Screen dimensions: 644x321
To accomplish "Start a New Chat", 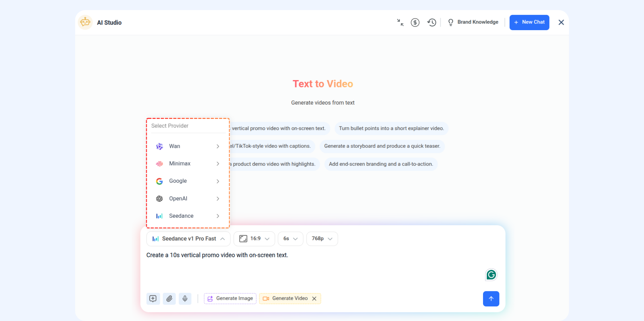I will pyautogui.click(x=529, y=22).
